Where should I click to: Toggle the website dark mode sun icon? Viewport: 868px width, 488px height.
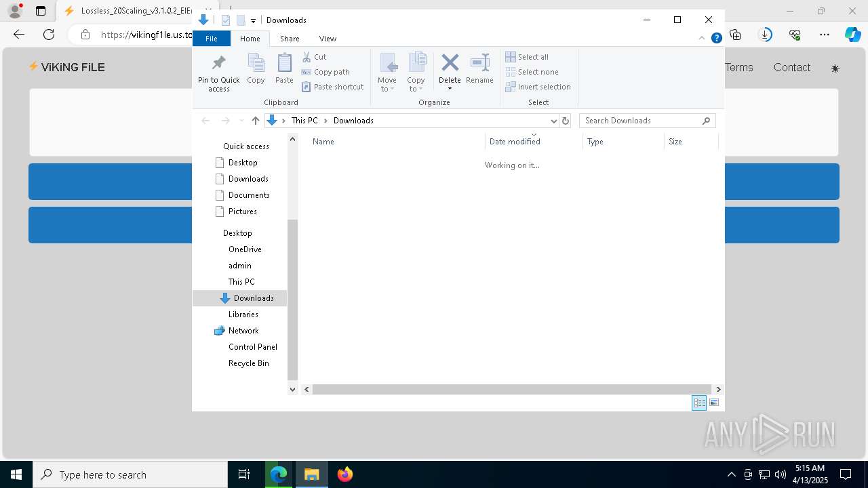coord(835,68)
